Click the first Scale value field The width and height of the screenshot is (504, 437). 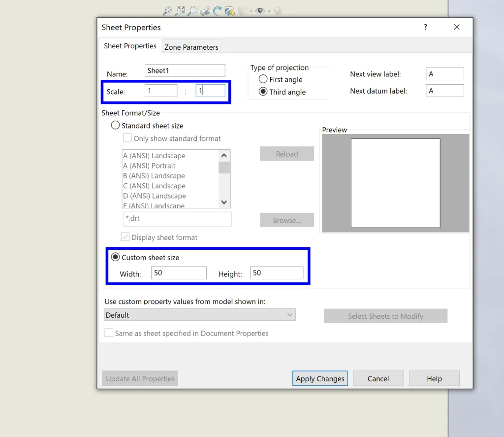tap(161, 91)
